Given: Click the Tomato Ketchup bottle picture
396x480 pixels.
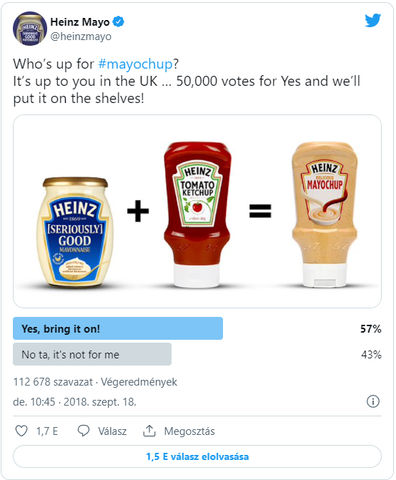Looking at the screenshot, I should [x=197, y=215].
